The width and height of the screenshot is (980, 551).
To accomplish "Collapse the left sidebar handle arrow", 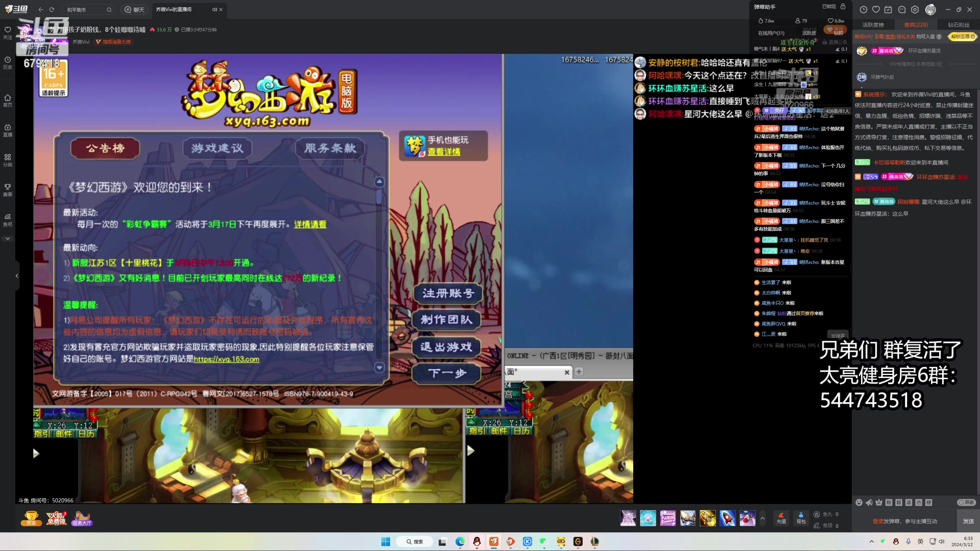I will coord(17,275).
